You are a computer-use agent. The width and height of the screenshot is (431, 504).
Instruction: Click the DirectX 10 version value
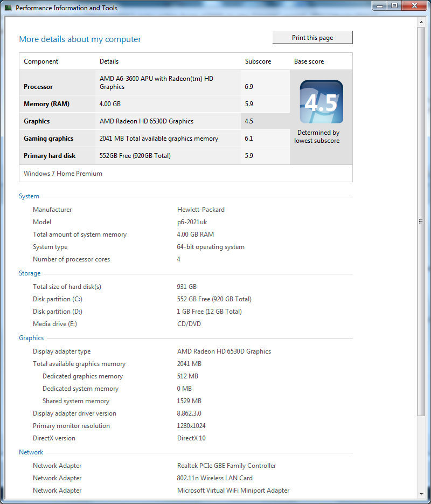click(191, 438)
